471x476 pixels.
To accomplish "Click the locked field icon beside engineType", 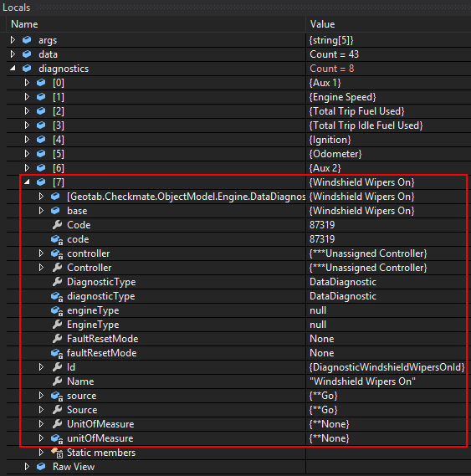I will tap(57, 310).
